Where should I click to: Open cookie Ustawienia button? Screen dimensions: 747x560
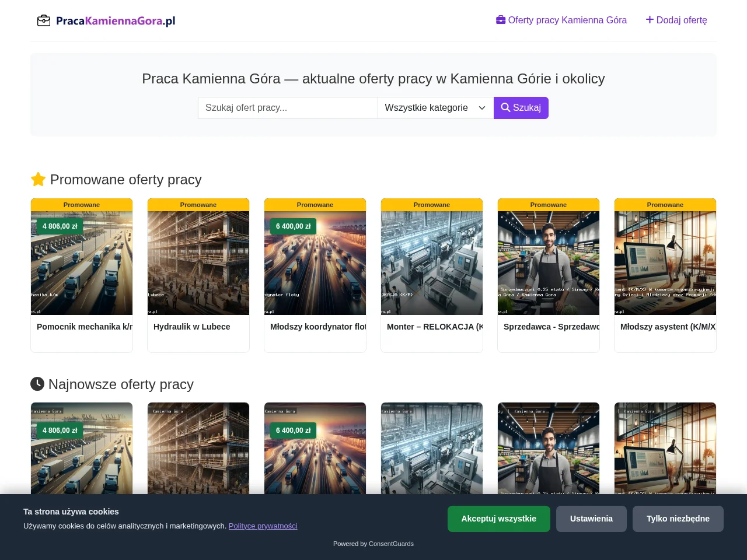click(x=591, y=519)
